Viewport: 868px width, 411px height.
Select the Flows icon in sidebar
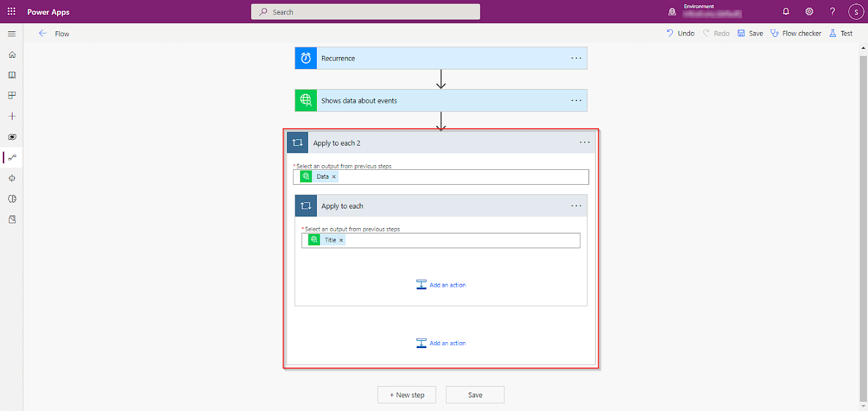coord(12,157)
